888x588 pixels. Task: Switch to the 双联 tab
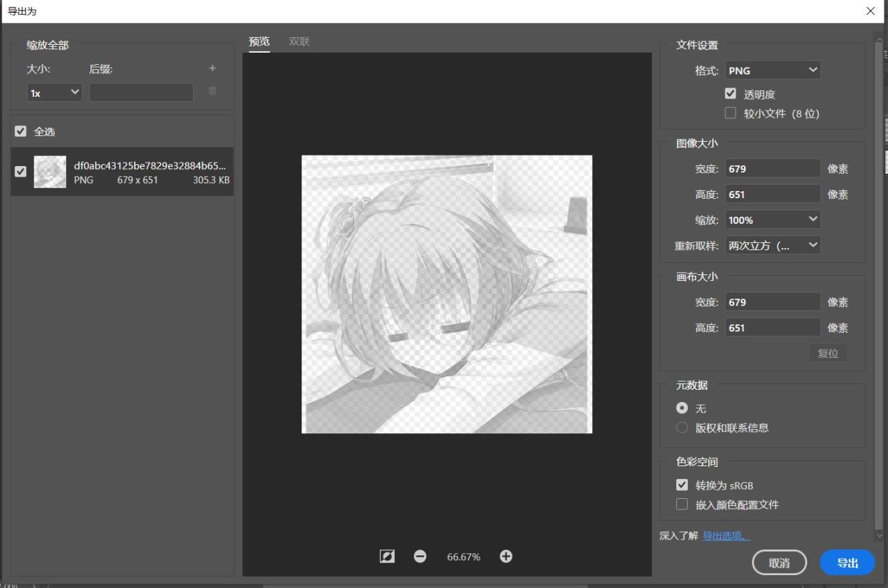pos(299,41)
